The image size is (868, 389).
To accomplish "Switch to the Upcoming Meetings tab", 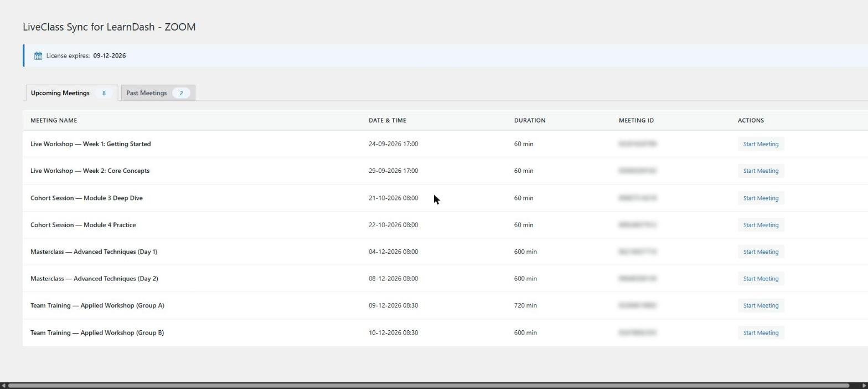I will (72, 93).
